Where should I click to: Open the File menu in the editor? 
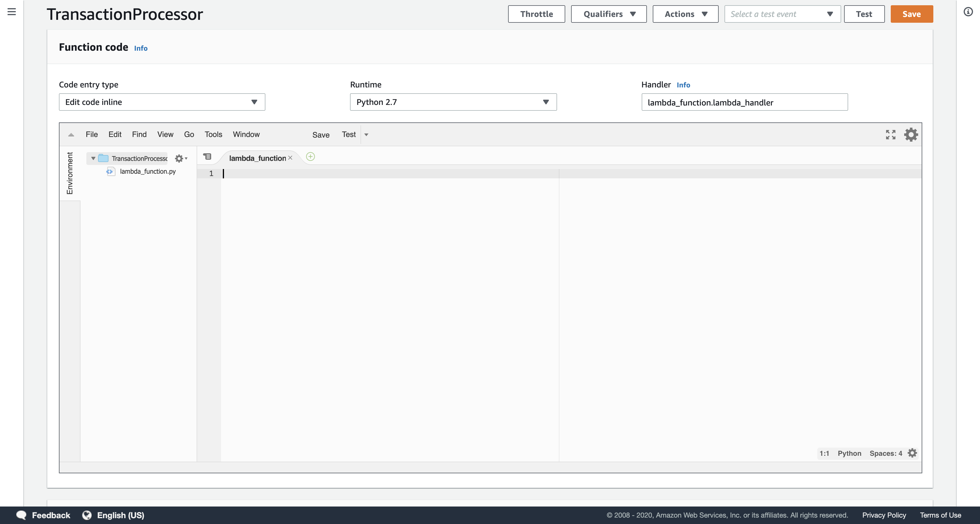pyautogui.click(x=92, y=135)
